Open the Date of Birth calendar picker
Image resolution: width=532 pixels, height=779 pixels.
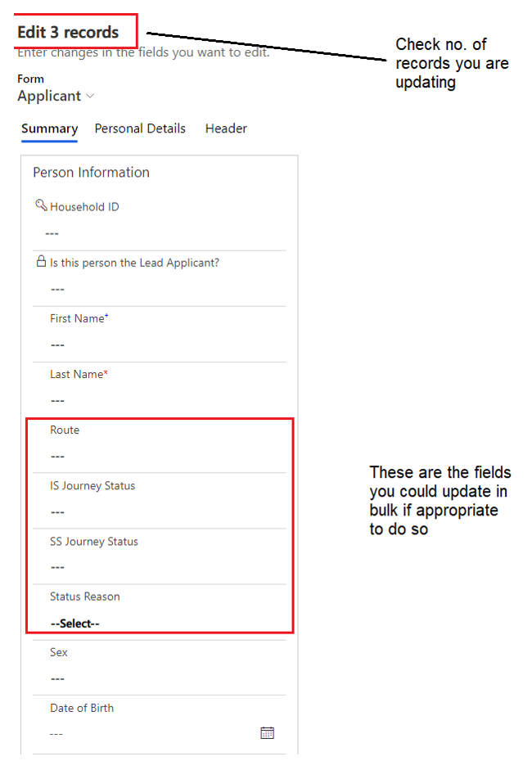[267, 732]
